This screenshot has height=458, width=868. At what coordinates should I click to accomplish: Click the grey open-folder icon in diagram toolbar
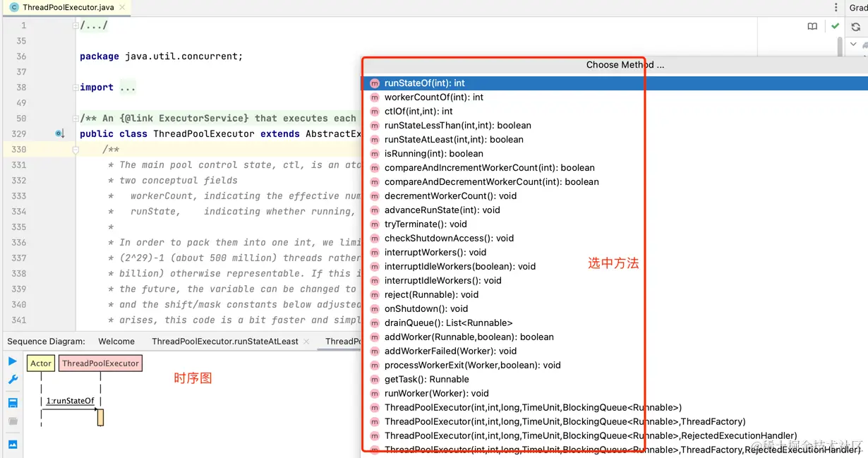13,421
